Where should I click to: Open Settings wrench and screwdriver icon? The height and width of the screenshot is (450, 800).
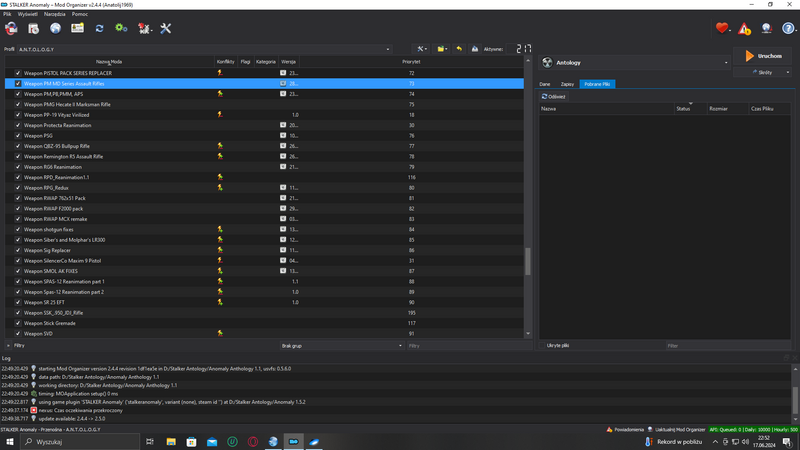coord(166,28)
